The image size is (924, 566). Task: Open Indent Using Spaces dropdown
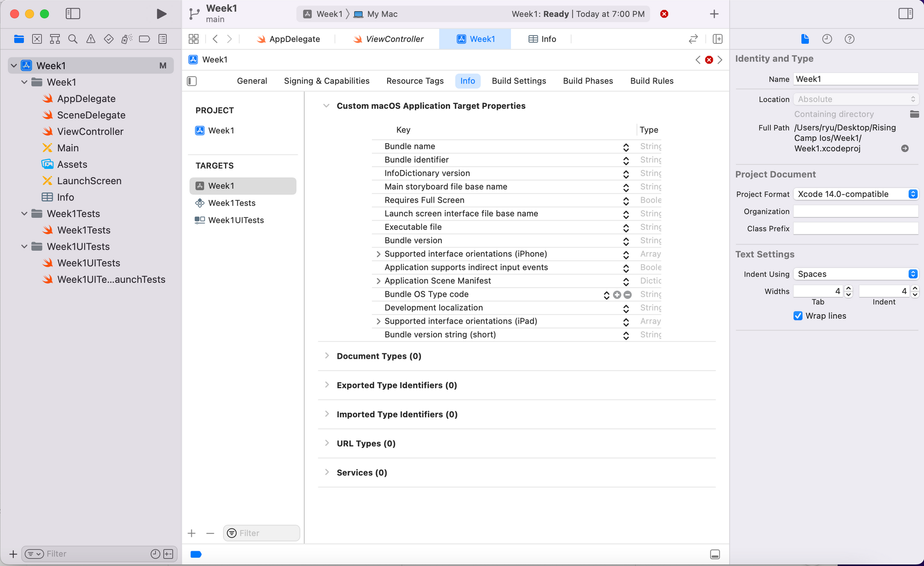coord(856,274)
